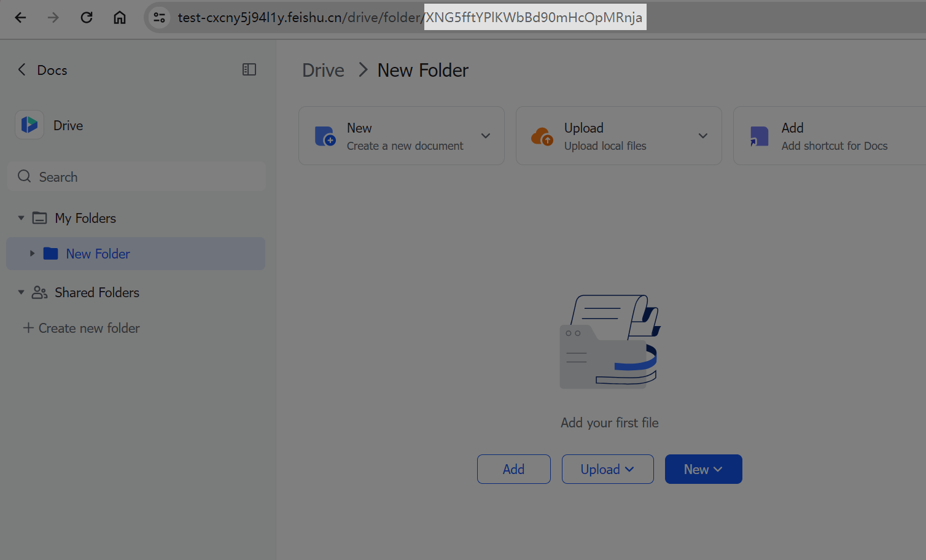This screenshot has width=926, height=560.
Task: Open the New document card dropdown arrow
Action: click(486, 136)
